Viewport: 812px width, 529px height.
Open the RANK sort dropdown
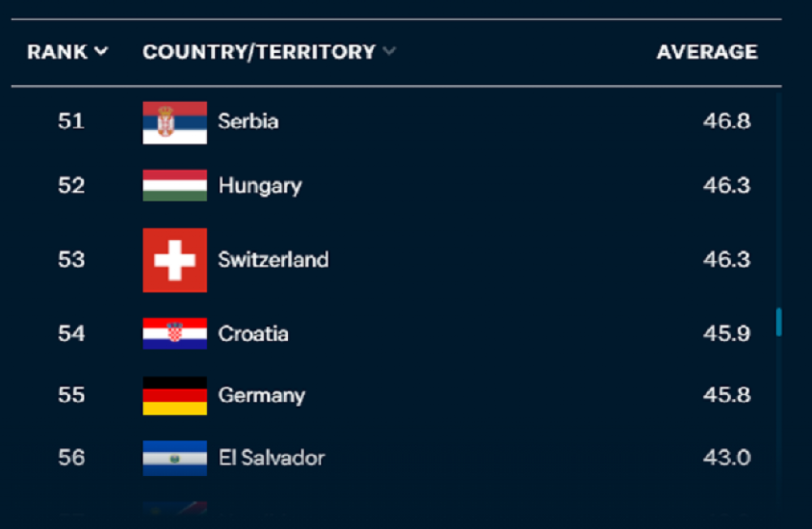[x=102, y=51]
